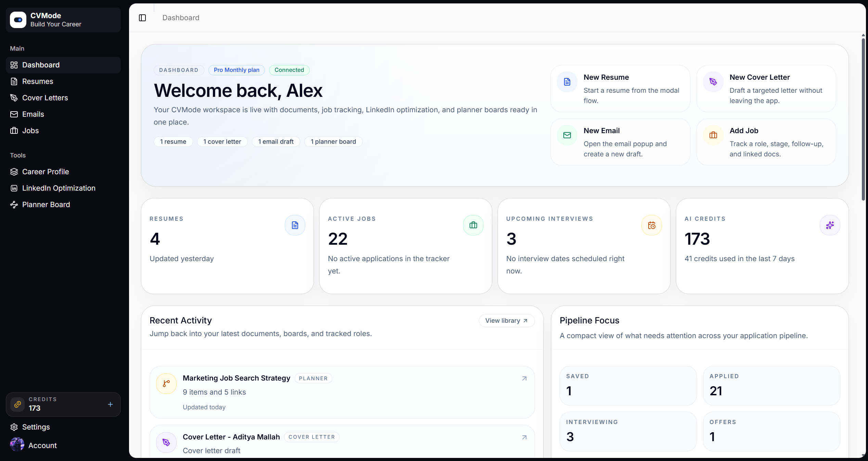Open Resumes from the sidebar
868x461 pixels.
pos(37,81)
